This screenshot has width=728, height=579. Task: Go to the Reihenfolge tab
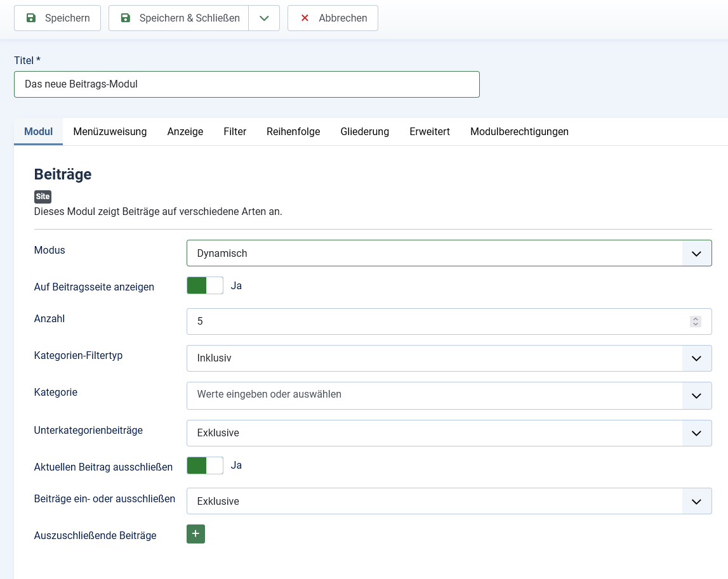click(293, 132)
